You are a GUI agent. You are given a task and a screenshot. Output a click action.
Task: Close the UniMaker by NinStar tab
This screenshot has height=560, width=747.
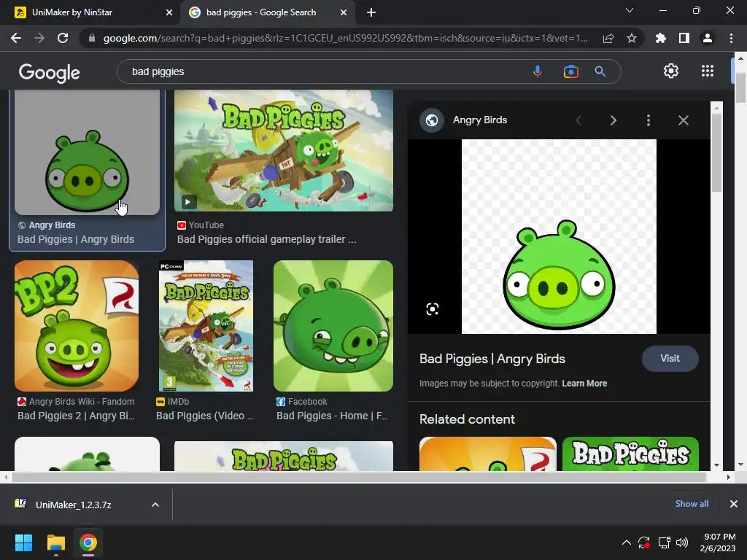click(x=169, y=12)
